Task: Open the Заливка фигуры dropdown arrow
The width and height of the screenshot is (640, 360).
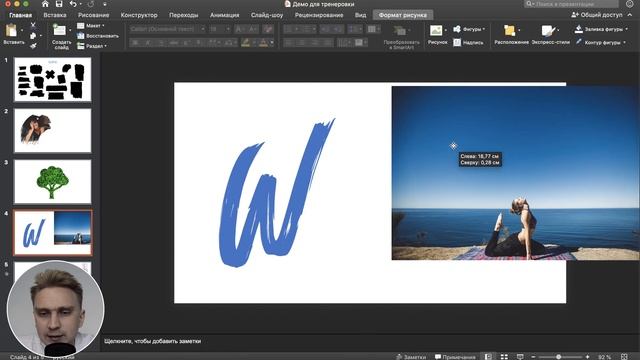Action: point(626,29)
